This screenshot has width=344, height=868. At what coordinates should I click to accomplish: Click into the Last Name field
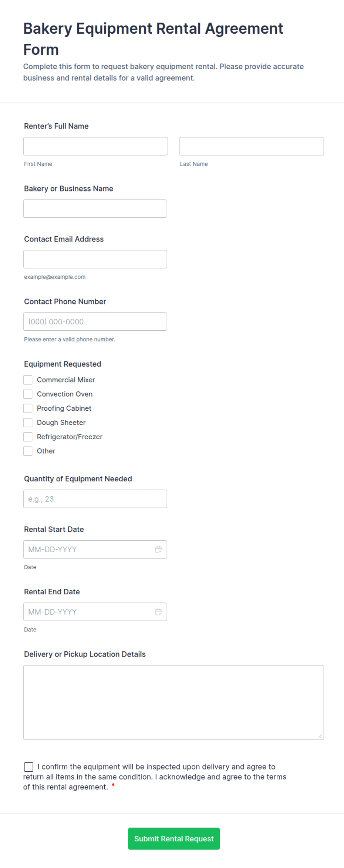[x=252, y=146]
